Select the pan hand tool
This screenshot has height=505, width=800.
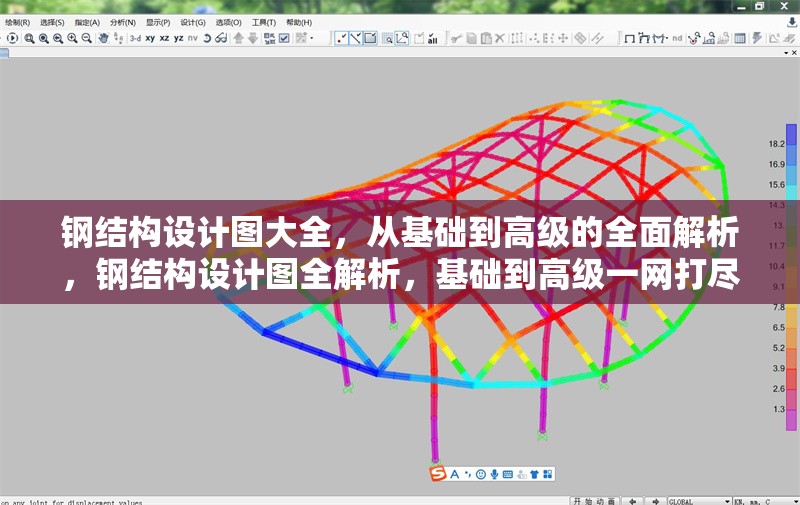click(104, 38)
